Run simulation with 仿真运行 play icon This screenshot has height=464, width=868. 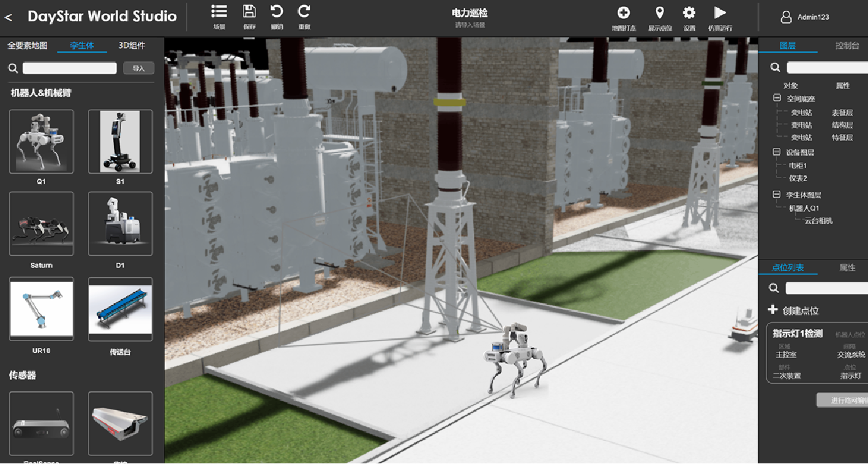click(x=720, y=13)
